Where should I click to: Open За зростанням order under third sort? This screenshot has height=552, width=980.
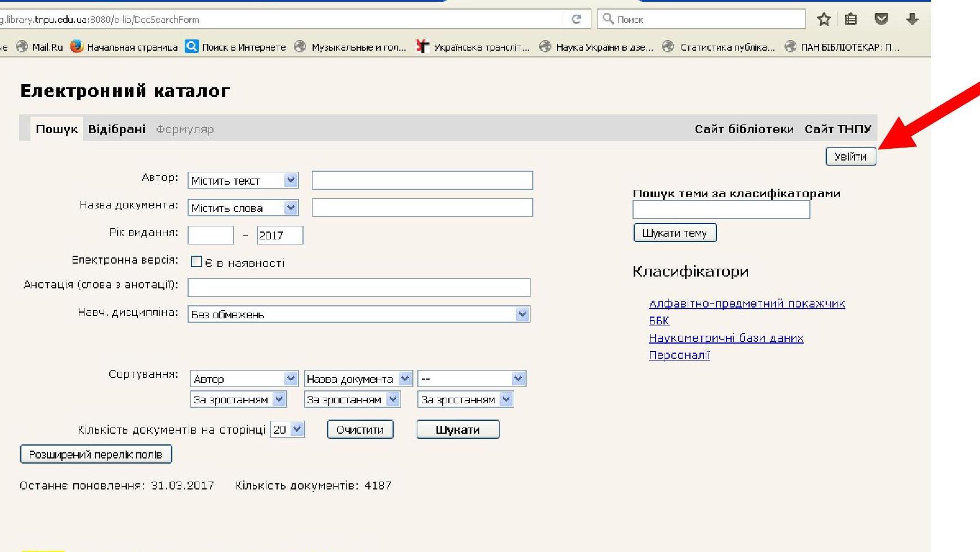[x=466, y=399]
